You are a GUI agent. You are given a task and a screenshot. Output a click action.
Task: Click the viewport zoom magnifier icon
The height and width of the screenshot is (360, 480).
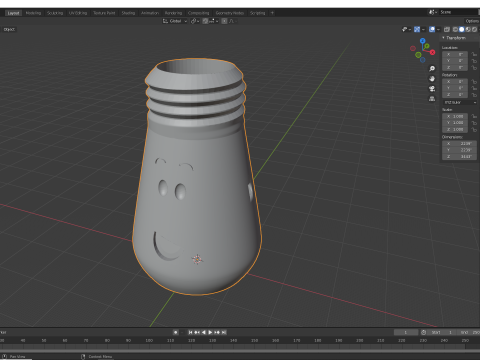point(432,68)
